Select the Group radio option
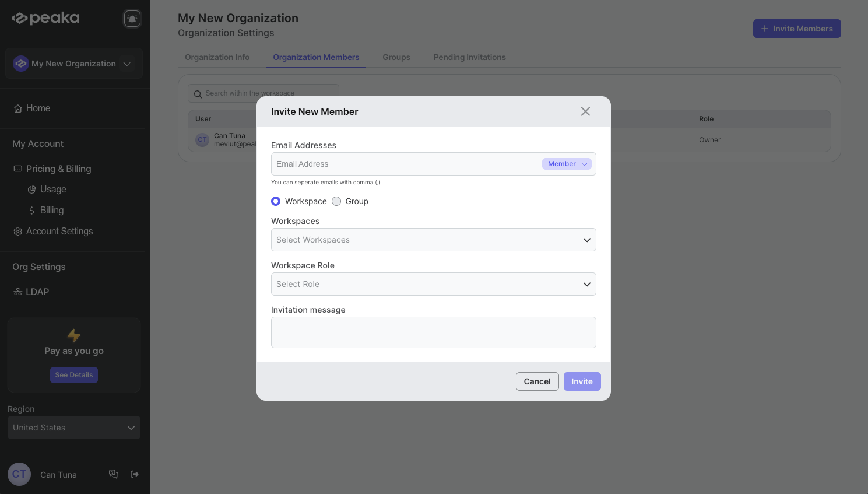Image resolution: width=868 pixels, height=494 pixels. pos(336,201)
